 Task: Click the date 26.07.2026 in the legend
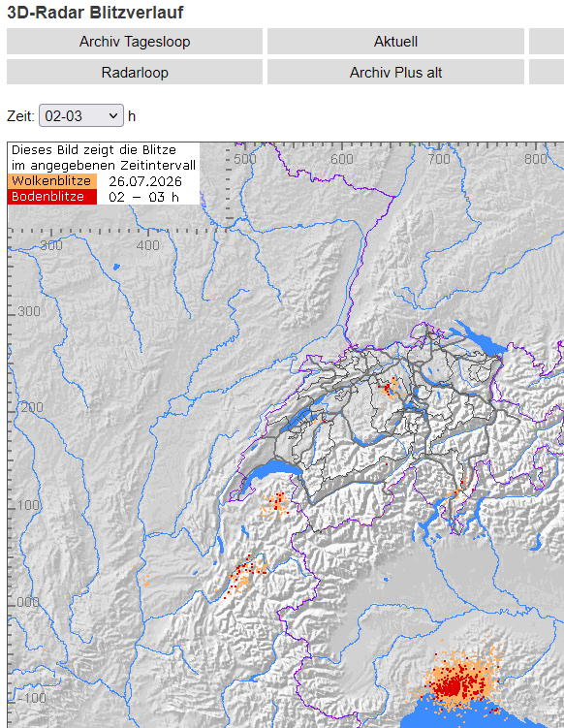point(144,181)
